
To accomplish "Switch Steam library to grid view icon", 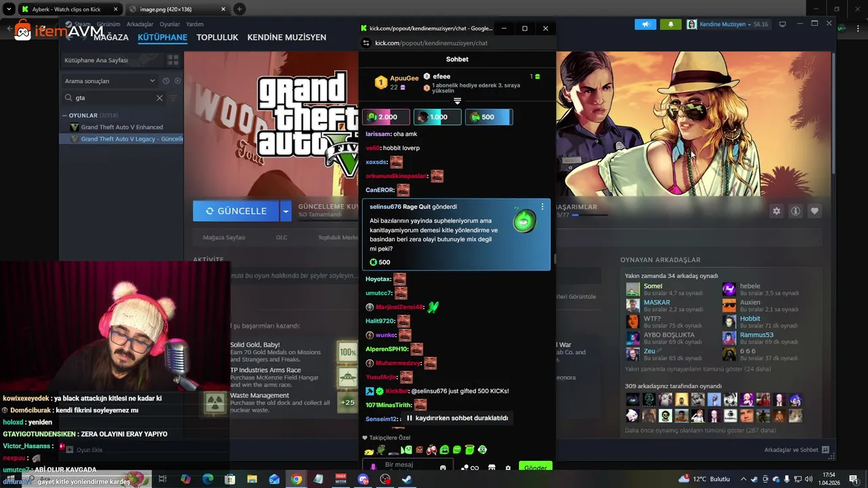I will click(x=173, y=60).
